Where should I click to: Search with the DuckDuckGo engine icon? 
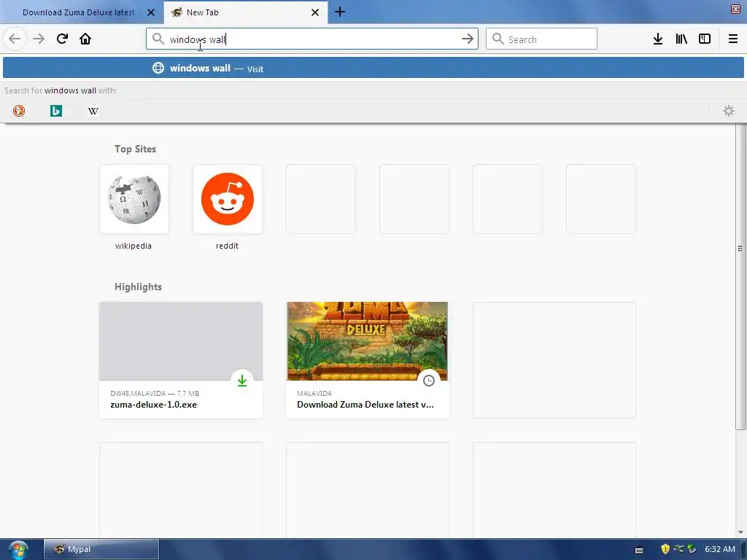pyautogui.click(x=19, y=111)
